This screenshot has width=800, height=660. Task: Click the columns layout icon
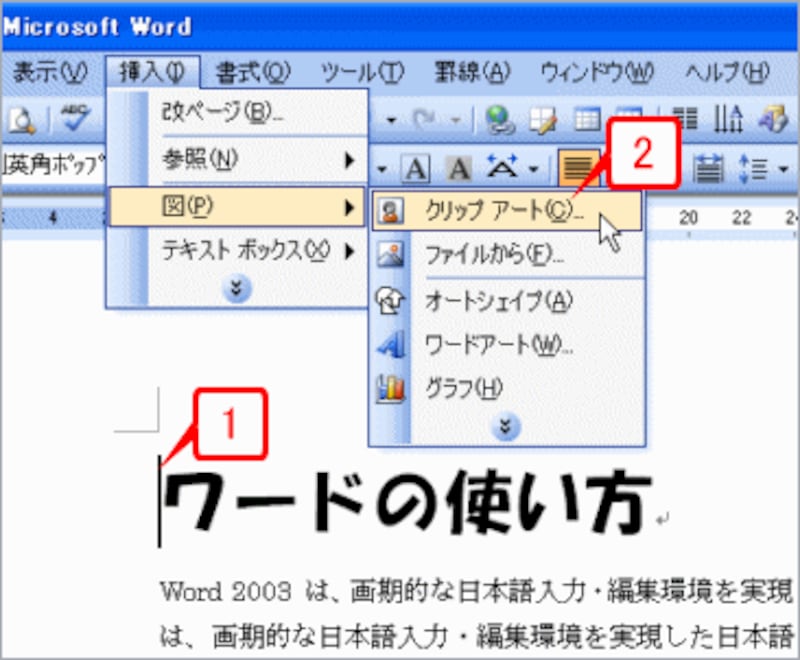tap(685, 119)
